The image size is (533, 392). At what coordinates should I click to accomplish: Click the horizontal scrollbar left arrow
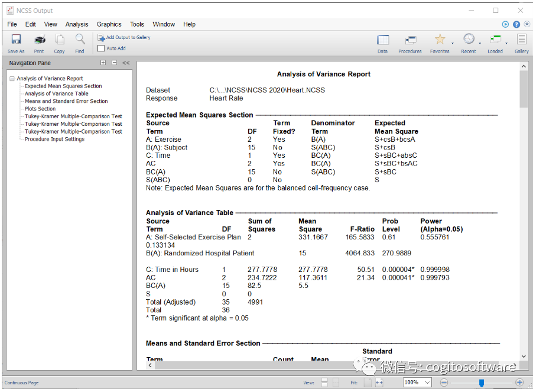click(150, 365)
